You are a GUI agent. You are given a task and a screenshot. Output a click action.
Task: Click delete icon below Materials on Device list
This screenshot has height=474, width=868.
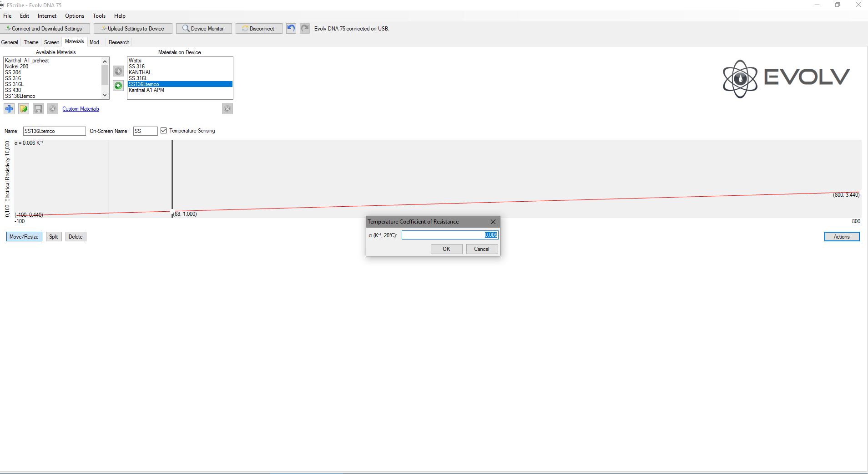tap(227, 109)
